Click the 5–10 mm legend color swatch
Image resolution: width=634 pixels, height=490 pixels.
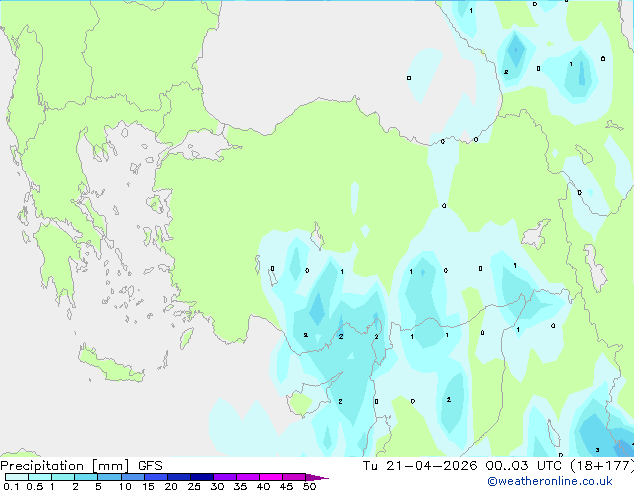[x=109, y=477]
